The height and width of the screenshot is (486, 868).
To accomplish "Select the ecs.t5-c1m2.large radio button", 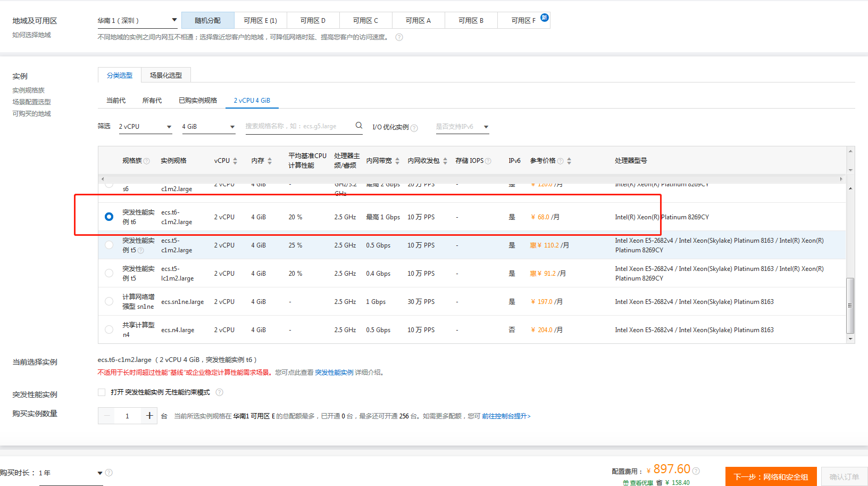I will point(109,245).
